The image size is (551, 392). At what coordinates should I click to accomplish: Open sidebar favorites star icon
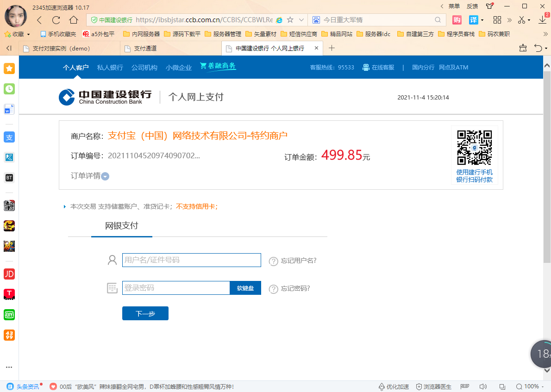(9, 68)
